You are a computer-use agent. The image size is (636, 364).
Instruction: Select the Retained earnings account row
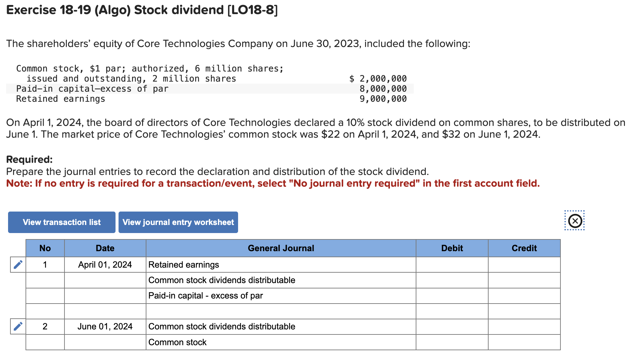[x=184, y=265]
